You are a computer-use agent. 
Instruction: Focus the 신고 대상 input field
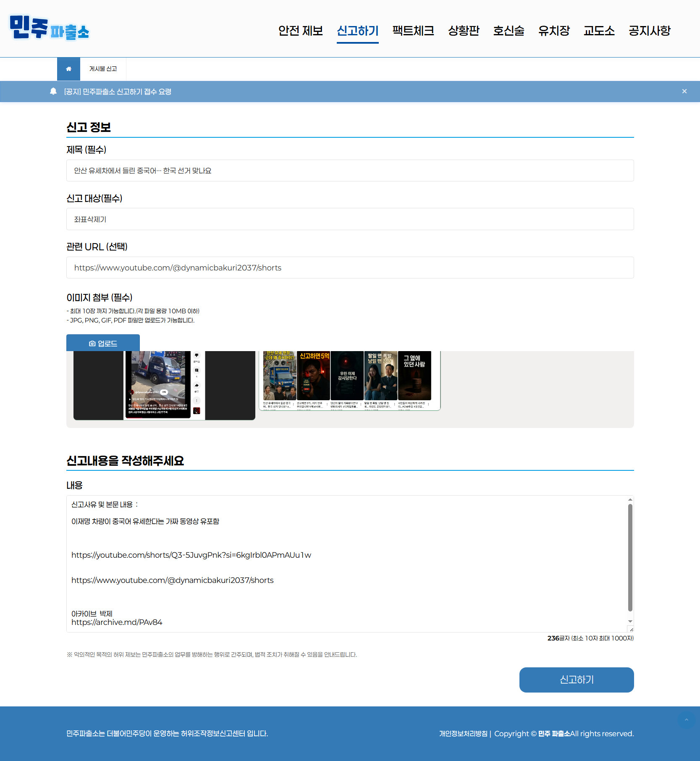pos(350,219)
